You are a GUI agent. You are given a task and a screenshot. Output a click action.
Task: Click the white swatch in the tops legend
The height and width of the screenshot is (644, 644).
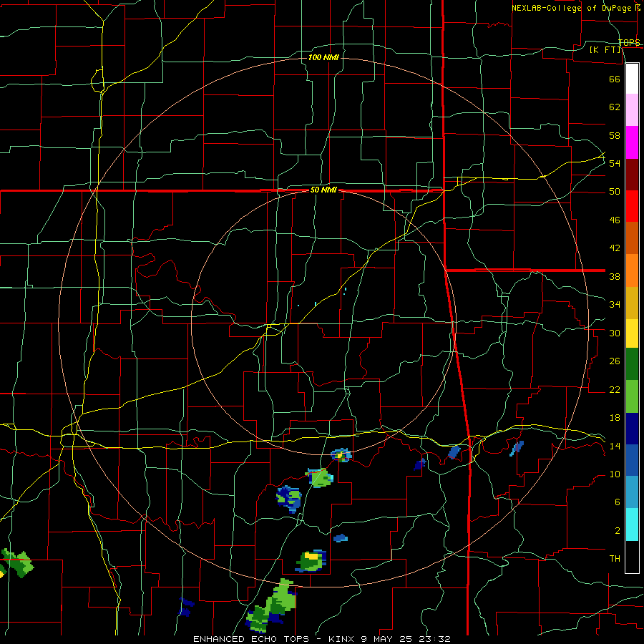click(x=632, y=79)
